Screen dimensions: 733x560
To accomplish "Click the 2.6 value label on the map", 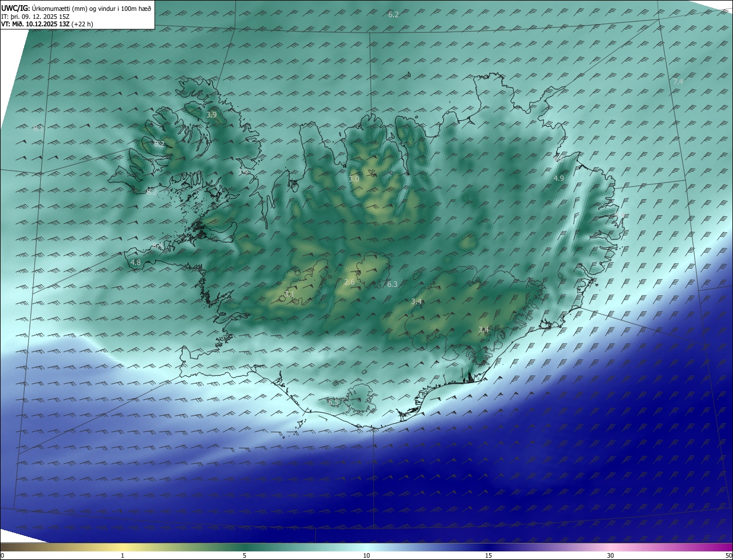I will pyautogui.click(x=349, y=282).
